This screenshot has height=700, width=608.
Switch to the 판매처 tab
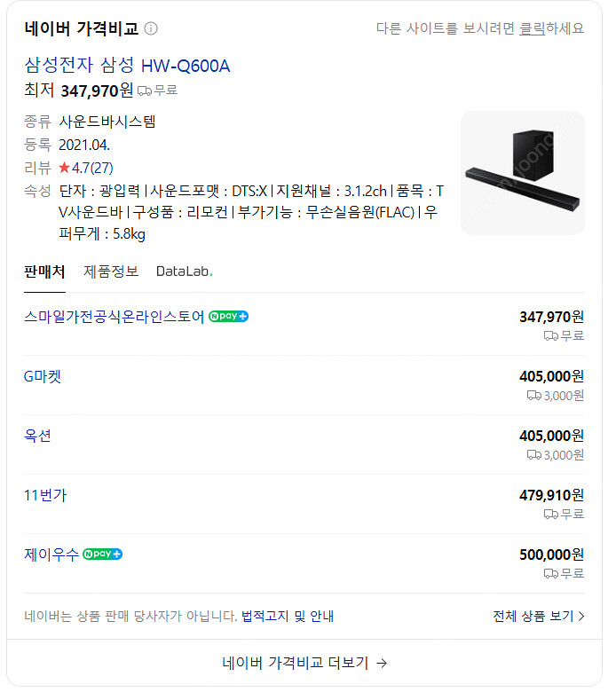(x=44, y=271)
